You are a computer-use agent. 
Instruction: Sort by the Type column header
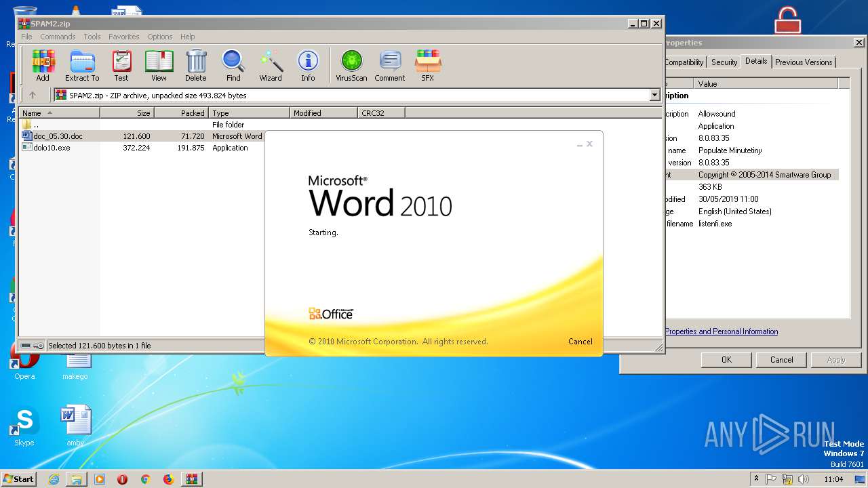249,113
